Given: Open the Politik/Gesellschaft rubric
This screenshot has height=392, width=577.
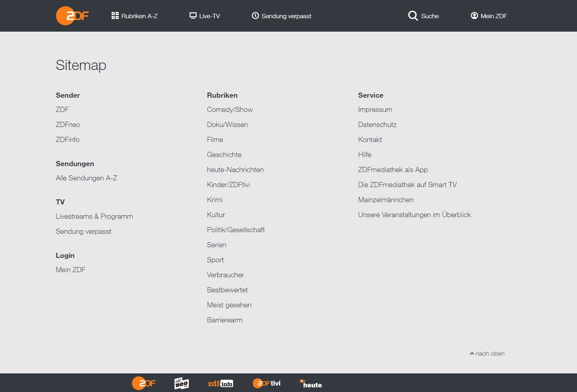Looking at the screenshot, I should pos(236,230).
